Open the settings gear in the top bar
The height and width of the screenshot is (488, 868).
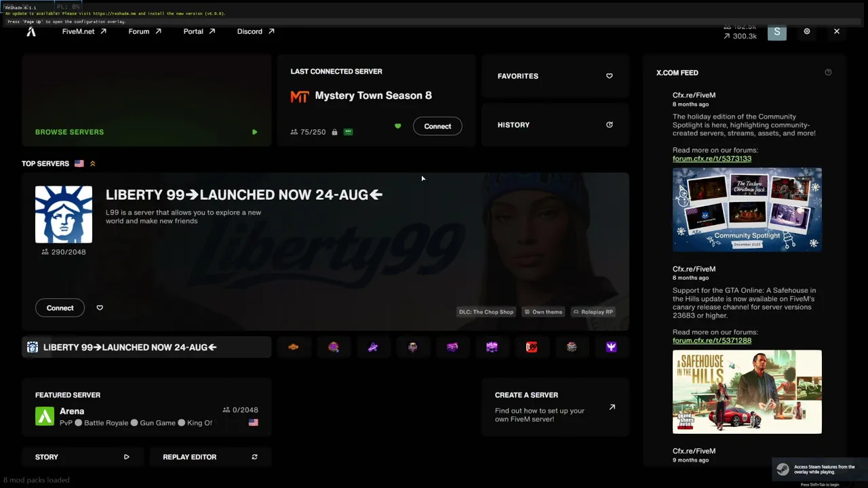pos(806,31)
